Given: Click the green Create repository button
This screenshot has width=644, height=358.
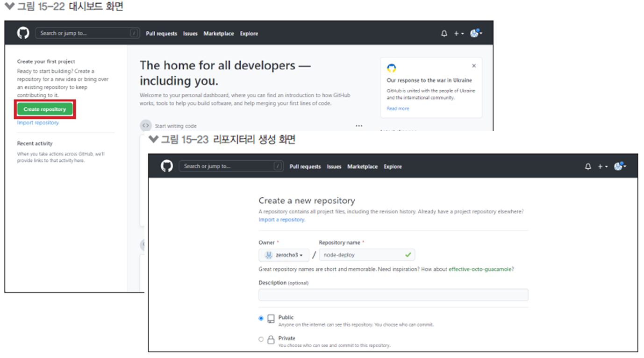Looking at the screenshot, I should click(x=45, y=109).
